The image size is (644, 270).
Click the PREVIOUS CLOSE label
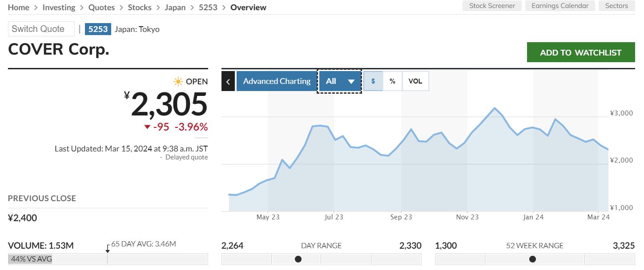(42, 199)
